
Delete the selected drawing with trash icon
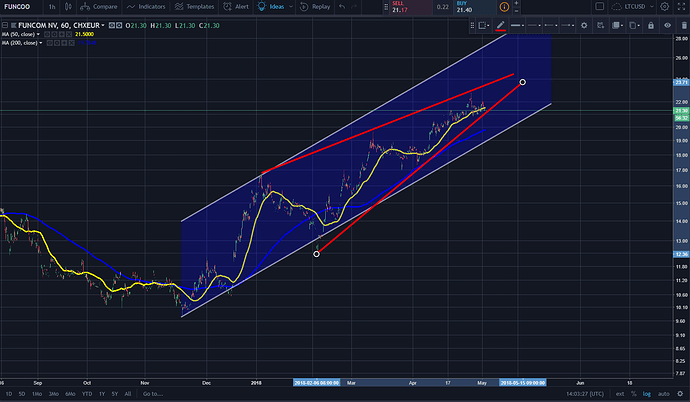pyautogui.click(x=684, y=26)
